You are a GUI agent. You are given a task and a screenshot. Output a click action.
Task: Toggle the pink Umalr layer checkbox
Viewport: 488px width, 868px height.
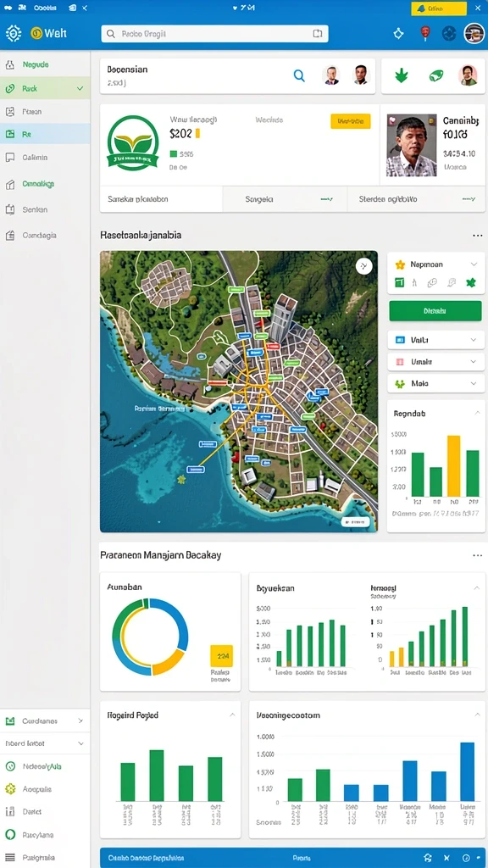(400, 361)
